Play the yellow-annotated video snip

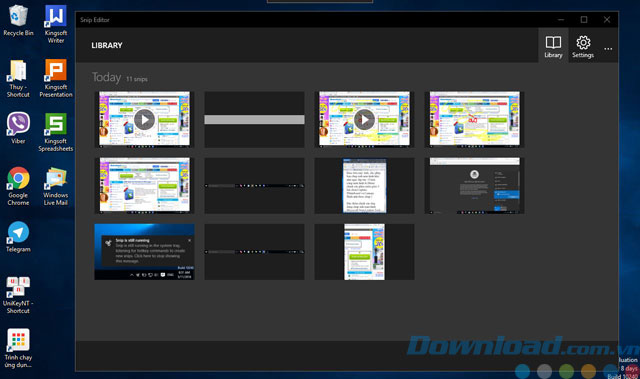point(364,120)
